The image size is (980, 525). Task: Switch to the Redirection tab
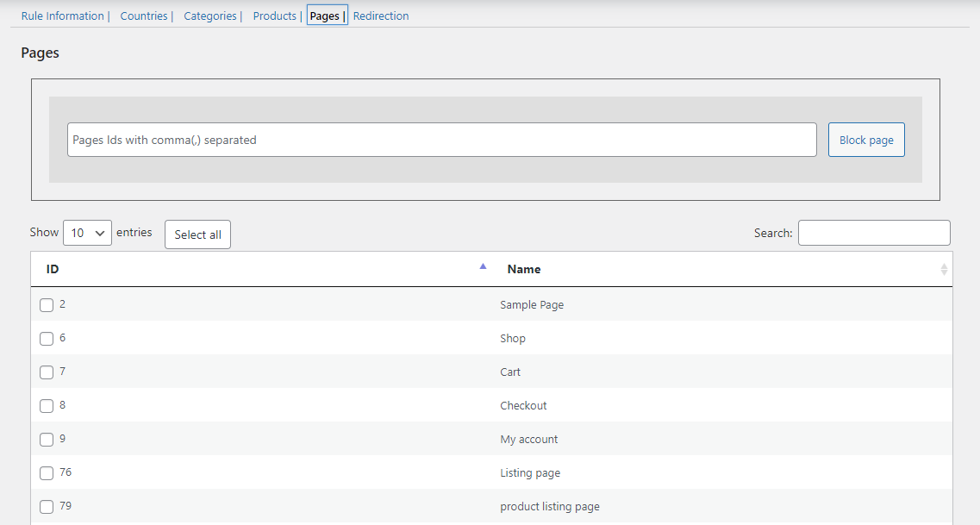(x=381, y=16)
